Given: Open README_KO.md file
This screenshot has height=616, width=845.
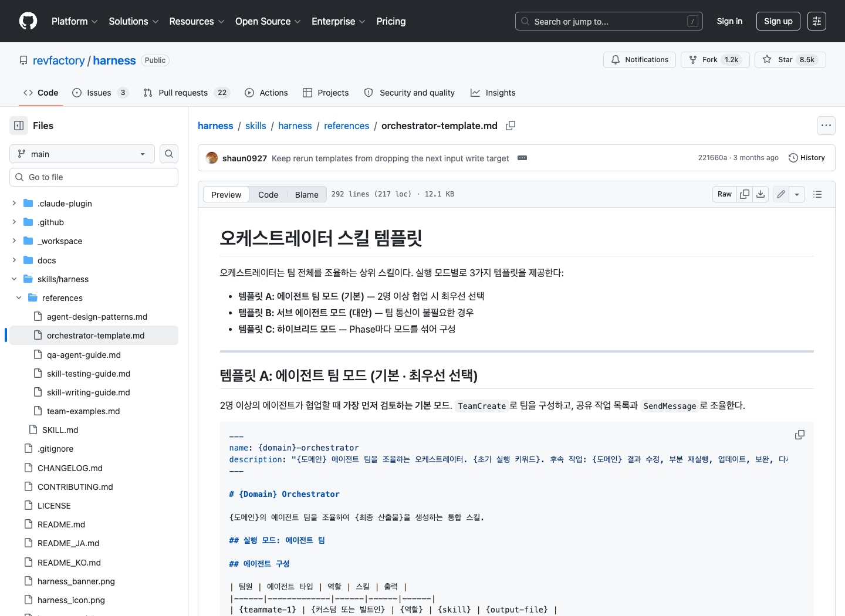Looking at the screenshot, I should [69, 563].
